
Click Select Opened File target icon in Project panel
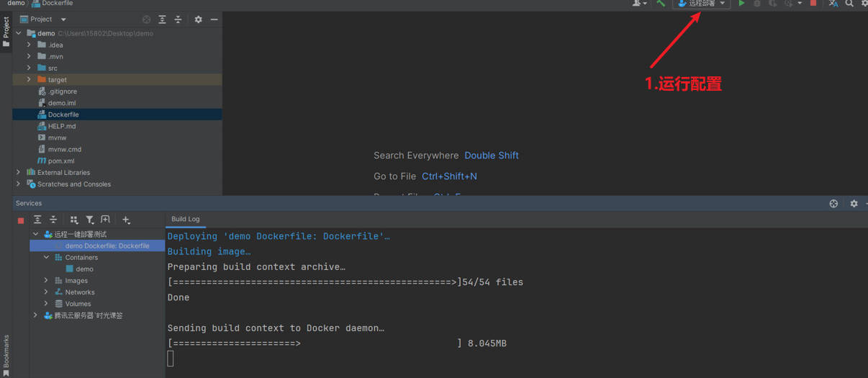tap(147, 19)
